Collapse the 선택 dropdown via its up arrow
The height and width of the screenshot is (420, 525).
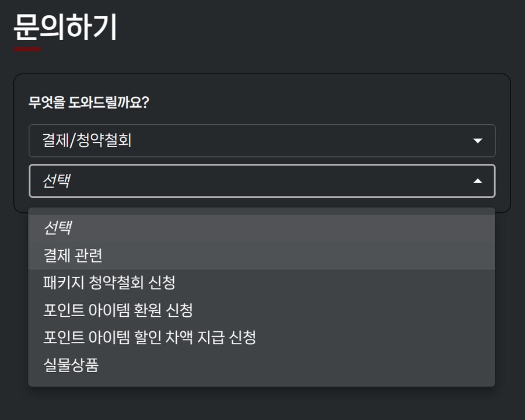point(478,181)
